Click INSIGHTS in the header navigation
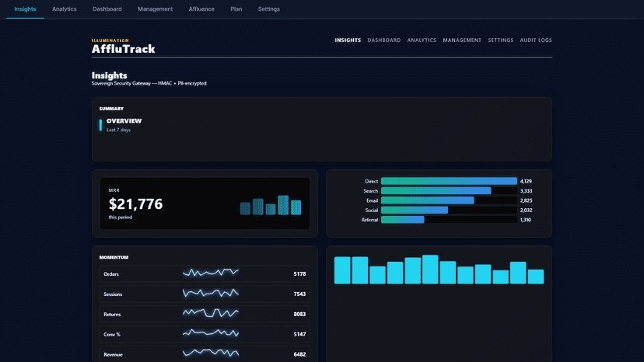This screenshot has height=362, width=644. pos(348,40)
